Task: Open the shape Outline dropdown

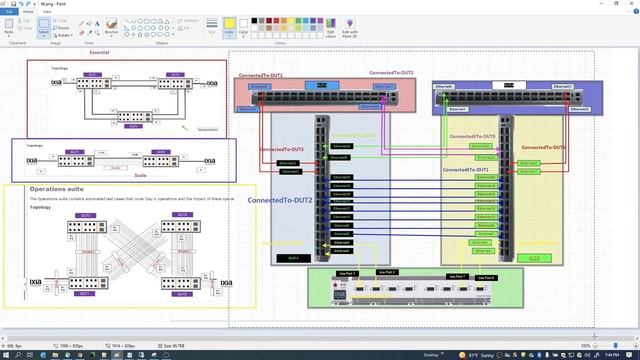Action: pos(188,20)
